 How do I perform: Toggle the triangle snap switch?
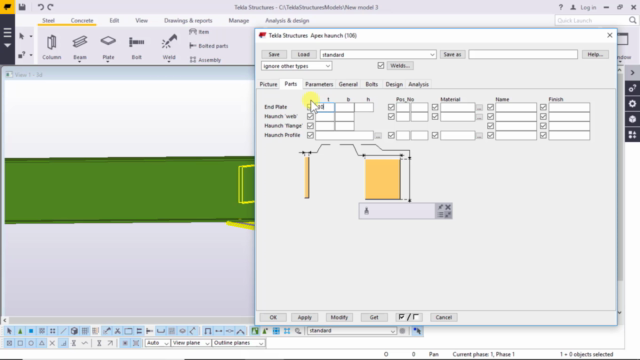pyautogui.click(x=42, y=343)
